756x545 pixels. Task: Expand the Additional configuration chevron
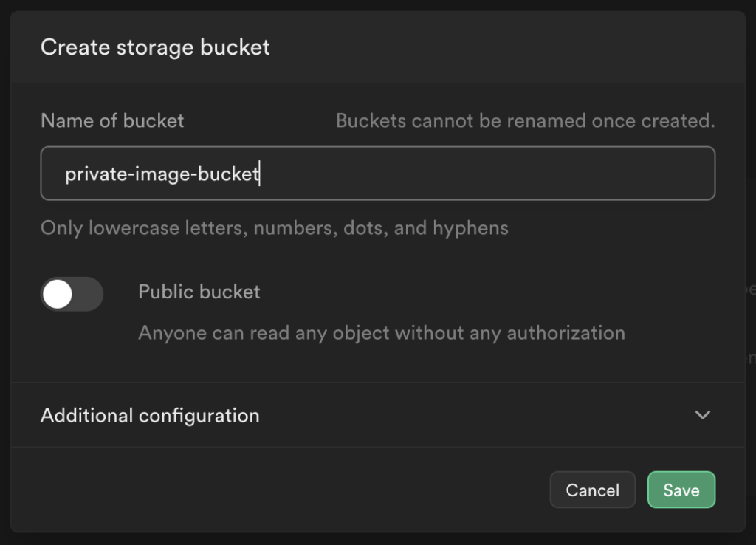703,415
